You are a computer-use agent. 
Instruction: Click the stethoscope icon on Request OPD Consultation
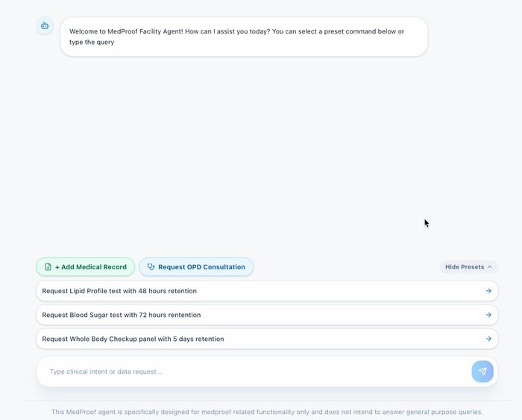click(151, 267)
